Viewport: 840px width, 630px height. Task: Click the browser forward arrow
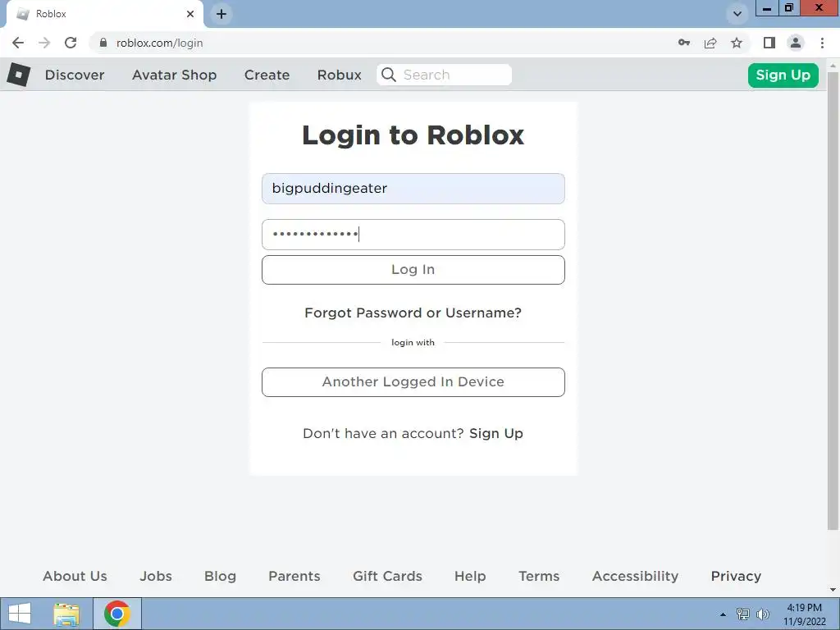[44, 43]
